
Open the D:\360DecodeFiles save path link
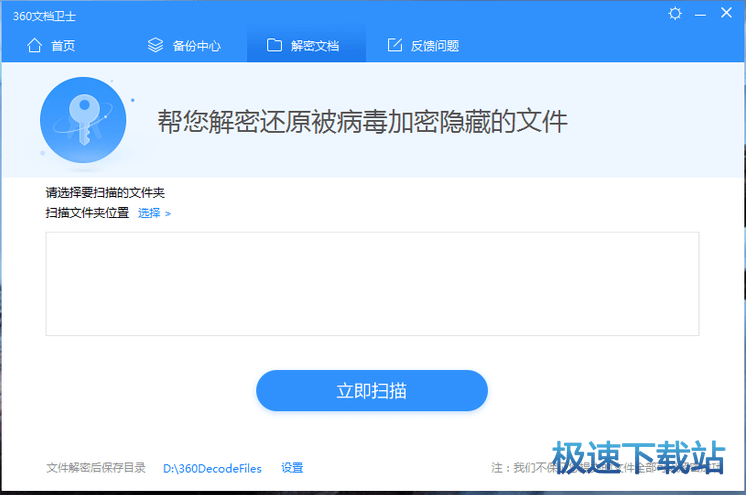(212, 468)
